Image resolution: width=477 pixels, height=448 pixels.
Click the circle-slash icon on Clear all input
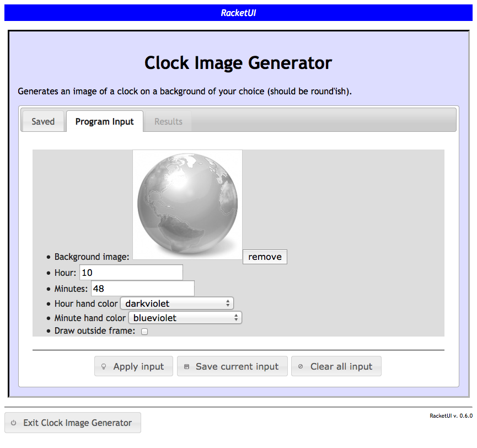pyautogui.click(x=301, y=366)
